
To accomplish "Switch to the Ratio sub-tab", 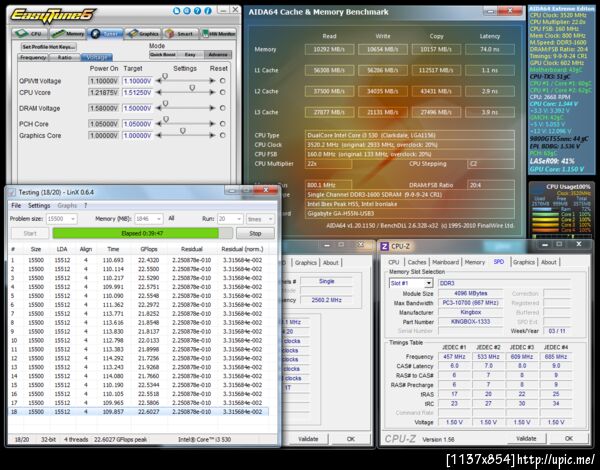I will tap(64, 57).
